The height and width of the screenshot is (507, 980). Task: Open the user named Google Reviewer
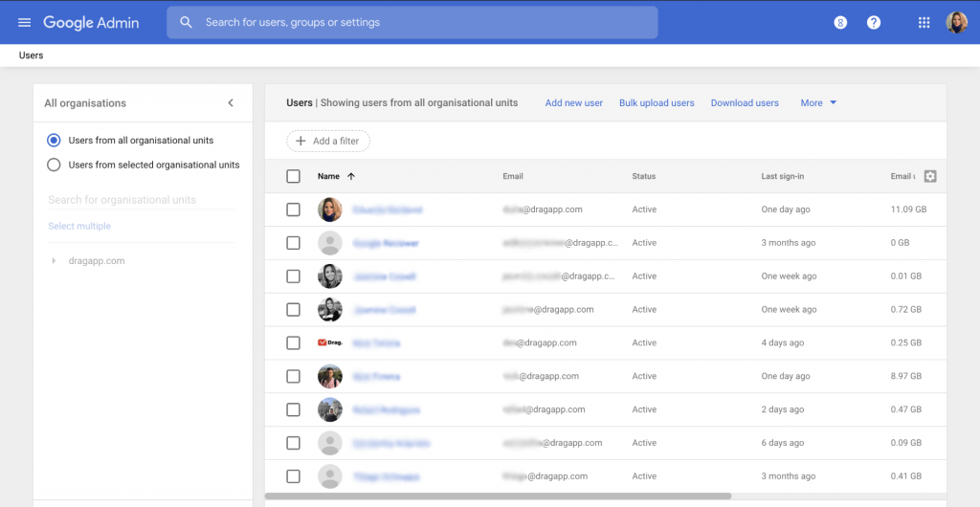[386, 243]
